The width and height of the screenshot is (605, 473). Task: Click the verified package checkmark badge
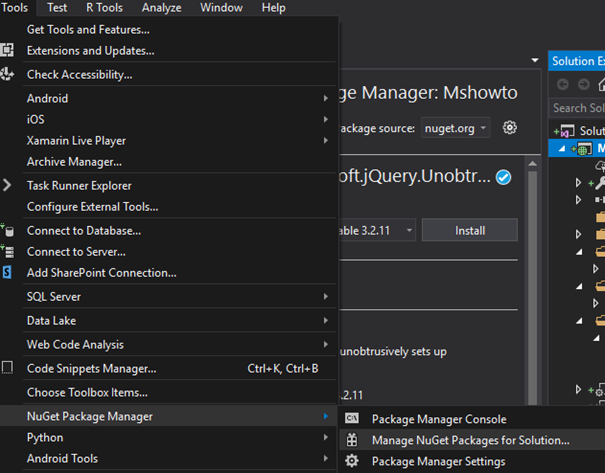click(503, 177)
